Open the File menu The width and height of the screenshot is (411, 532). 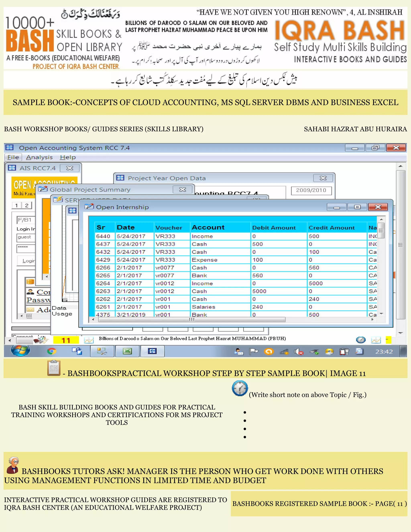13,157
